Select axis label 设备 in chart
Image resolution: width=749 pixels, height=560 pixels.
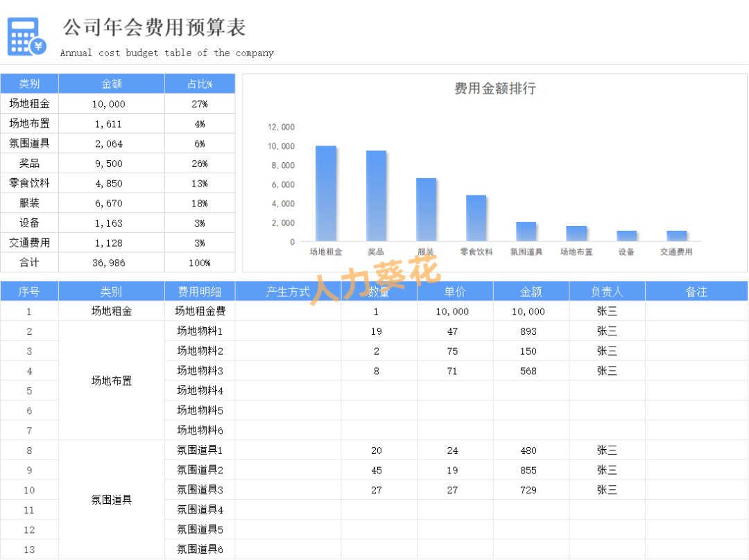626,252
